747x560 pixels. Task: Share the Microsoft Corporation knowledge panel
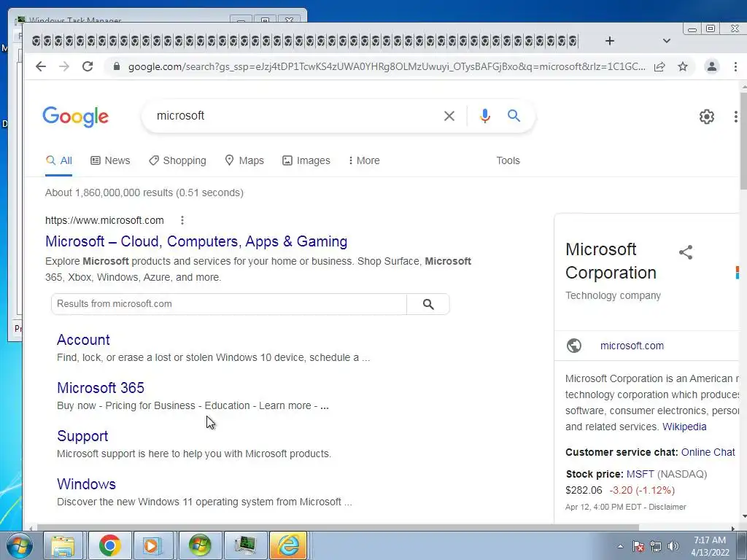click(x=686, y=252)
